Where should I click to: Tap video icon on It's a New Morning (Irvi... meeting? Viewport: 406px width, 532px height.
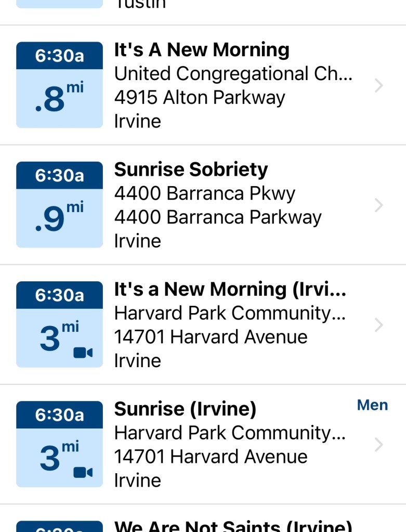click(x=83, y=353)
